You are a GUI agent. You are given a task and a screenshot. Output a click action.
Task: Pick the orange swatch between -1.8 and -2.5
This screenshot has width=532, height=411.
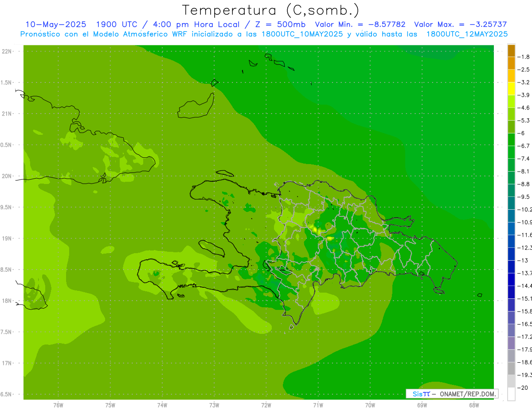click(512, 63)
